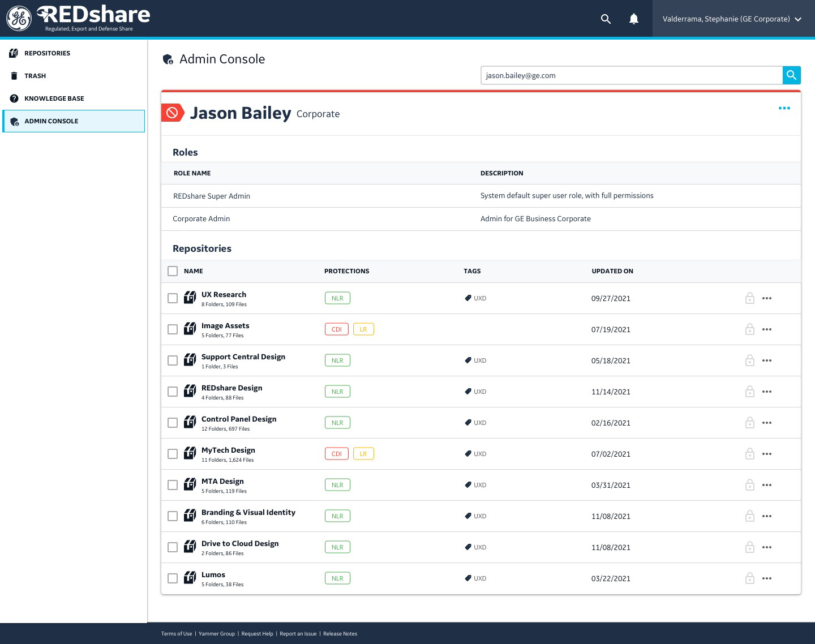This screenshot has width=815, height=644.
Task: Click lock icon for MTA Design
Action: coord(750,484)
